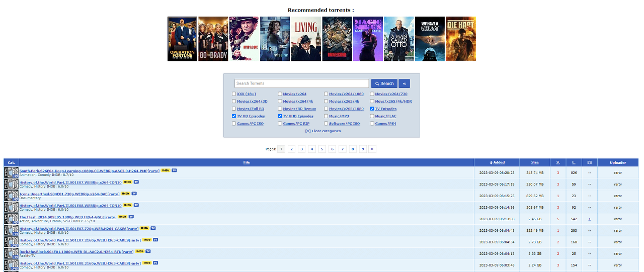
Task: Check the Movies/x264 checkbox
Action: click(280, 94)
